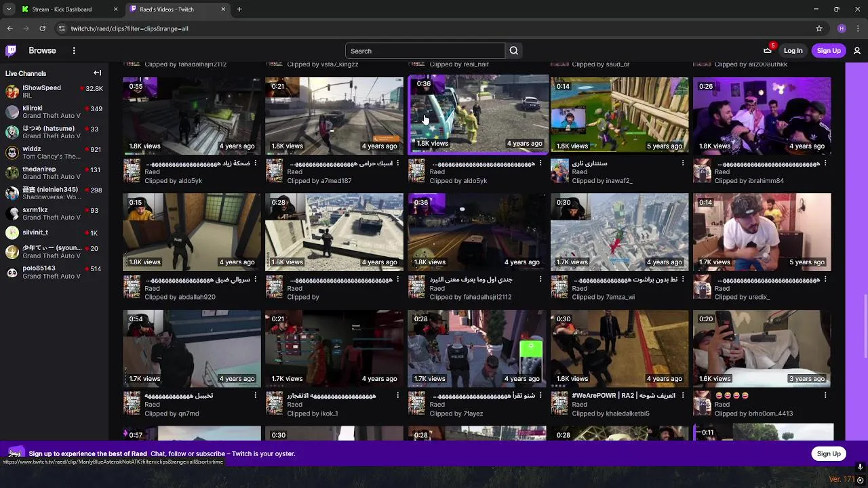Click the Browse navigation link
Screen dimensions: 868x488
[x=42, y=51]
